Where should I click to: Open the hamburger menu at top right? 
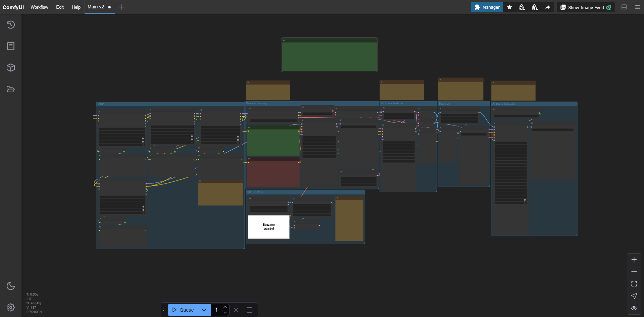(638, 7)
